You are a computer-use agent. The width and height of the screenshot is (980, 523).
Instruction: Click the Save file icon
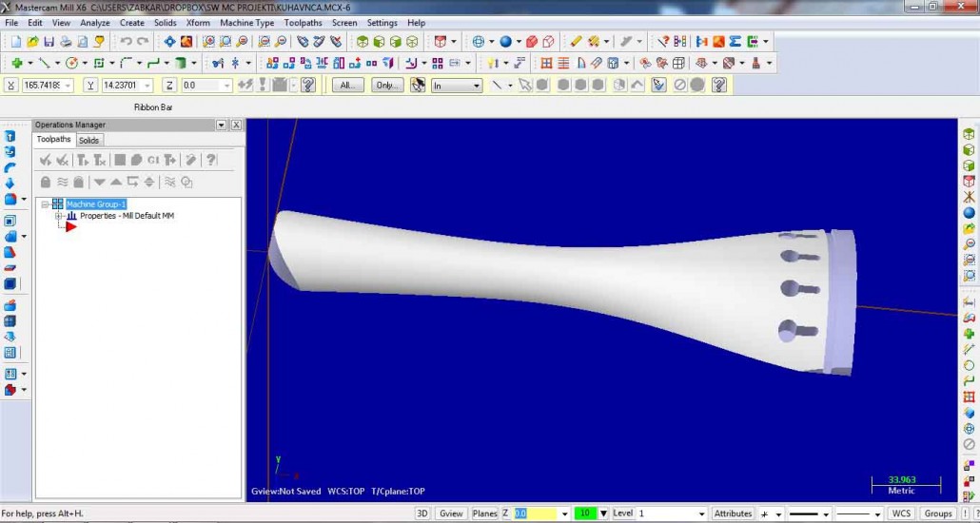pos(49,42)
